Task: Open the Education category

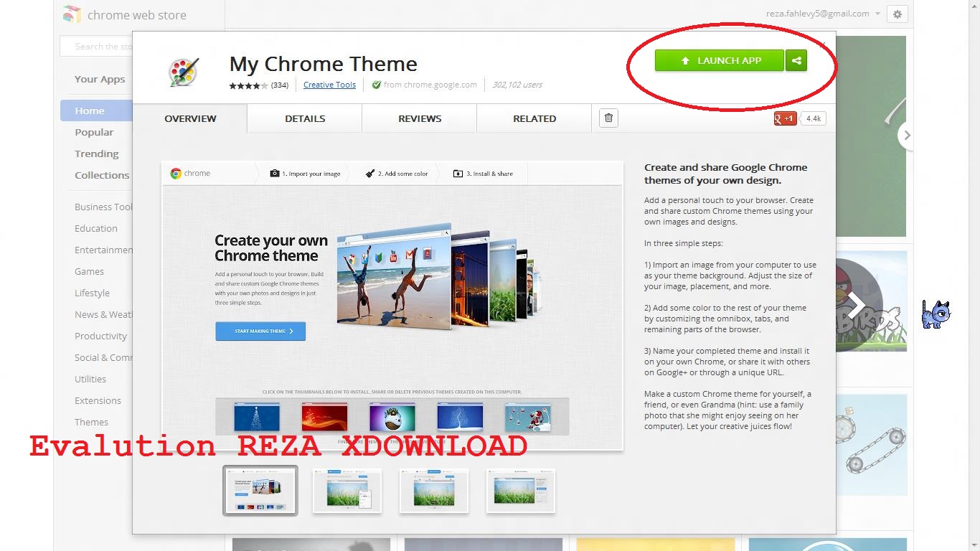Action: pyautogui.click(x=96, y=228)
